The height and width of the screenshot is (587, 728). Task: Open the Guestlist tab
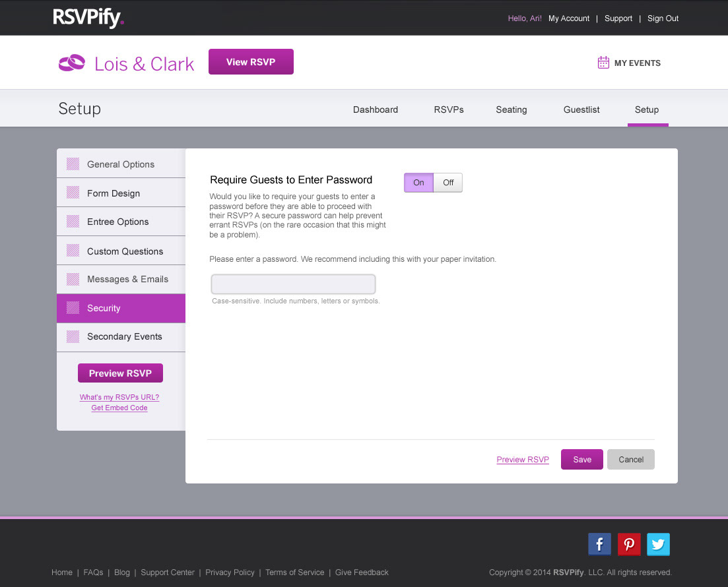coord(581,109)
